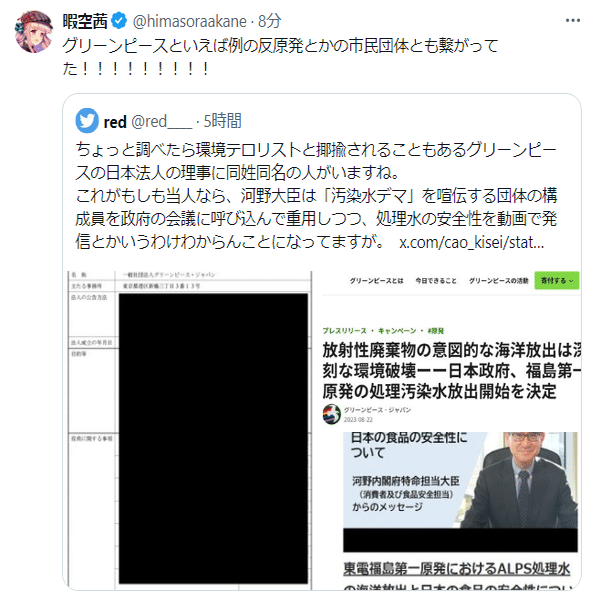Open the x.com/cao_kisei/stat... link
This screenshot has height=591, width=591.
472,242
